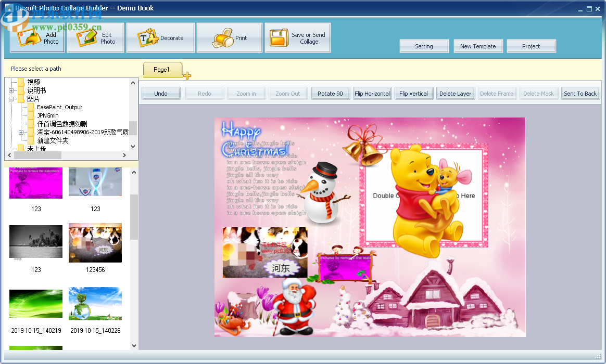Open the Add Photo tool
The image size is (606, 364).
(36, 37)
